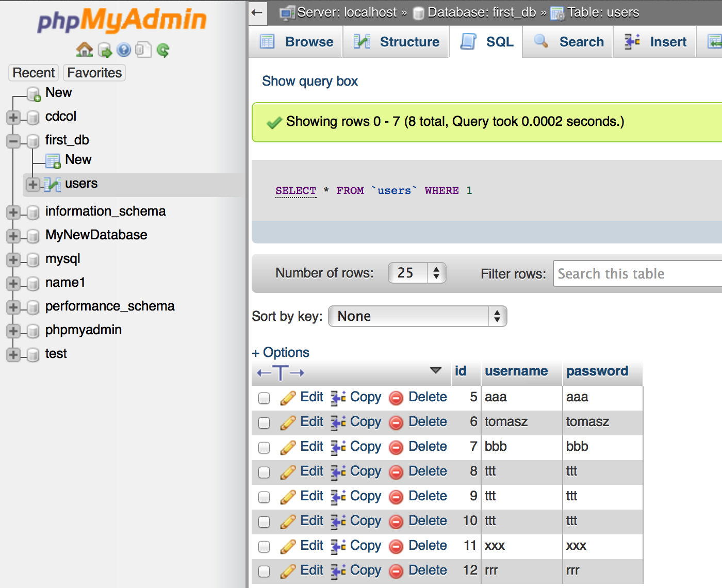
Task: Click the Database: first_db breadcrumb link
Action: (482, 12)
